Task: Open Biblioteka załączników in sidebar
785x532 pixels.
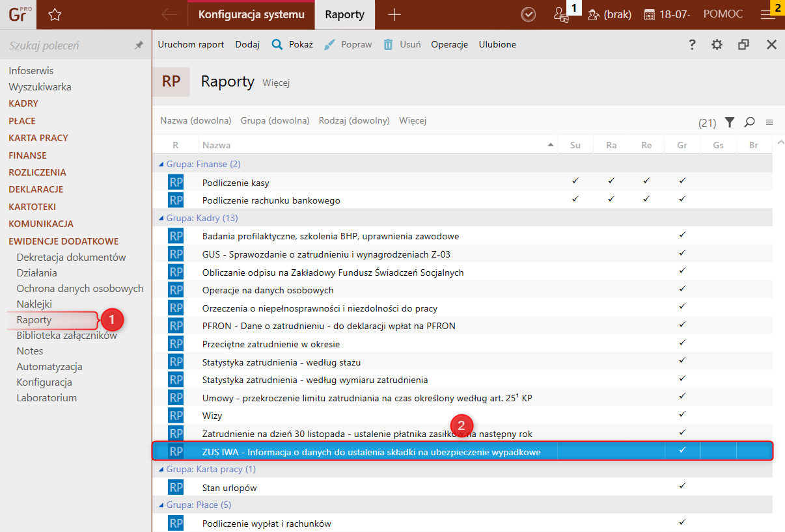Action: tap(66, 336)
